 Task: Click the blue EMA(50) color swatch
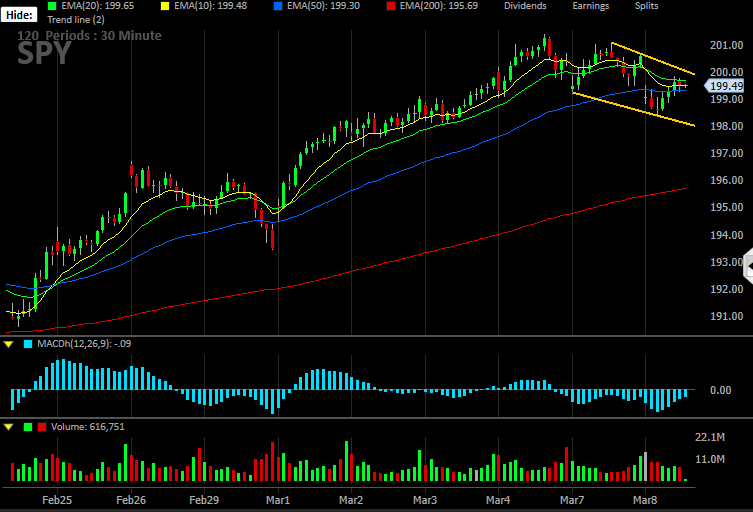tap(278, 6)
